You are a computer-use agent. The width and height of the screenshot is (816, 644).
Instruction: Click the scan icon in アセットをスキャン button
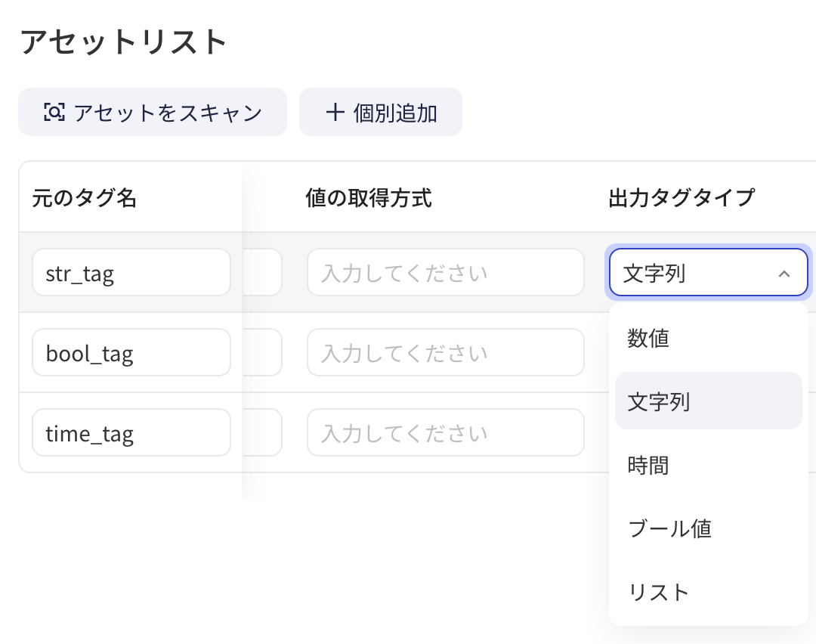point(54,112)
